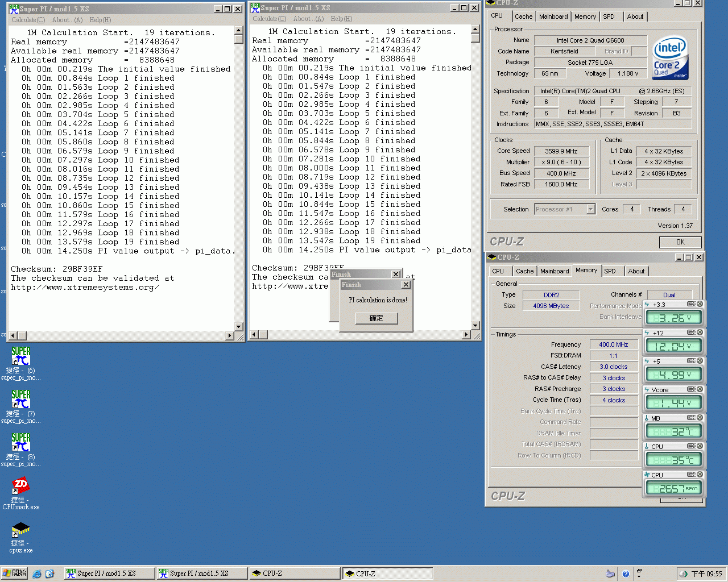Image resolution: width=728 pixels, height=582 pixels.
Task: Switch to Mainboard tab in lower CPU-Z window
Action: coord(555,271)
